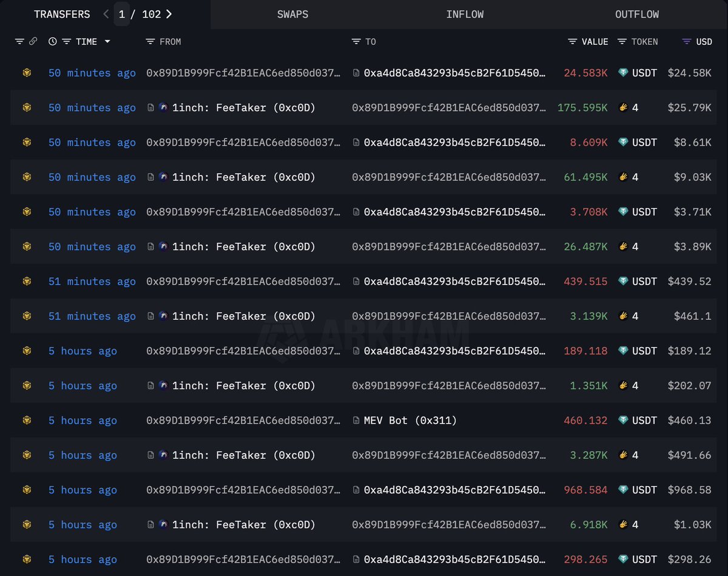Go to next transfers page arrow
The height and width of the screenshot is (576, 728).
coord(169,14)
